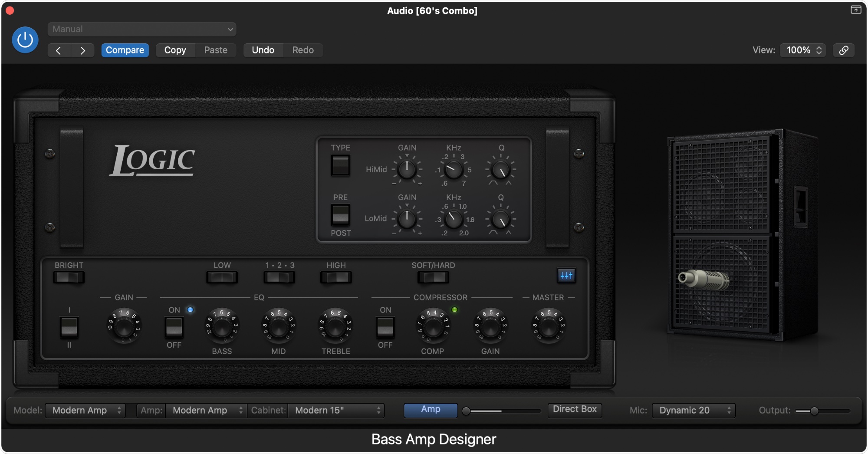
Task: Flip the COMPRESSOR ON/OFF switch
Action: 385,327
